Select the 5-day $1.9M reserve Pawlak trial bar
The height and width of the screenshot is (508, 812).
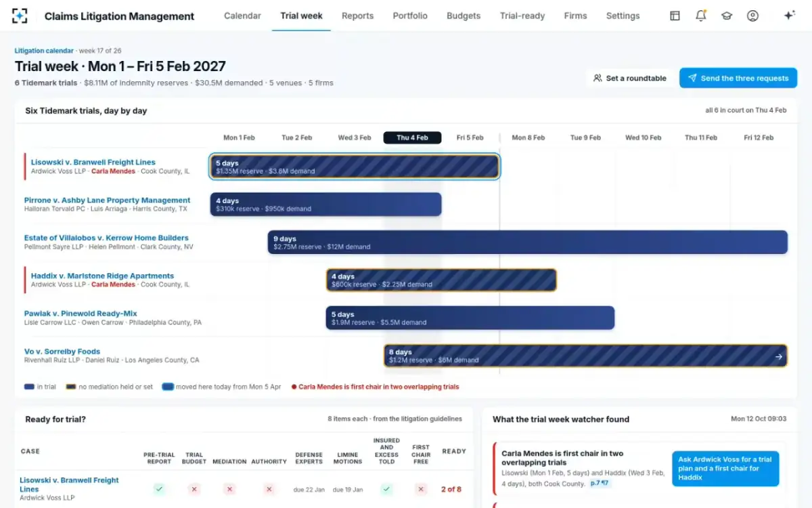470,318
